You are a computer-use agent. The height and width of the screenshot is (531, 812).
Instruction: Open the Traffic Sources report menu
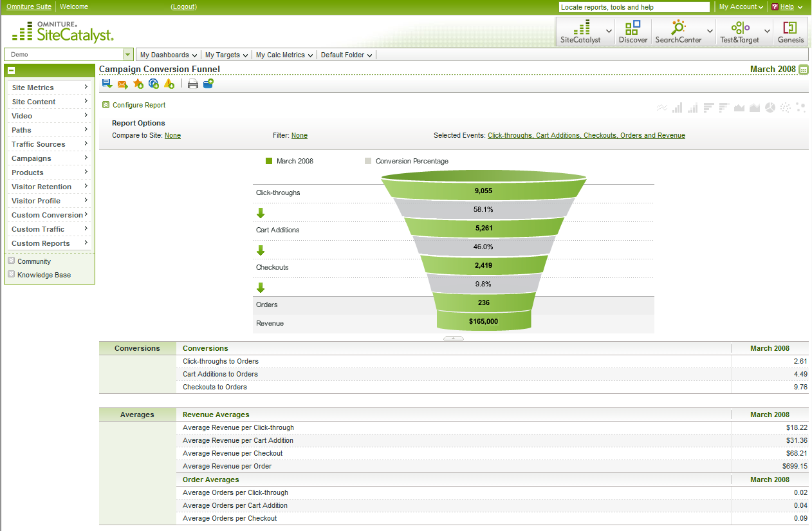[40, 144]
